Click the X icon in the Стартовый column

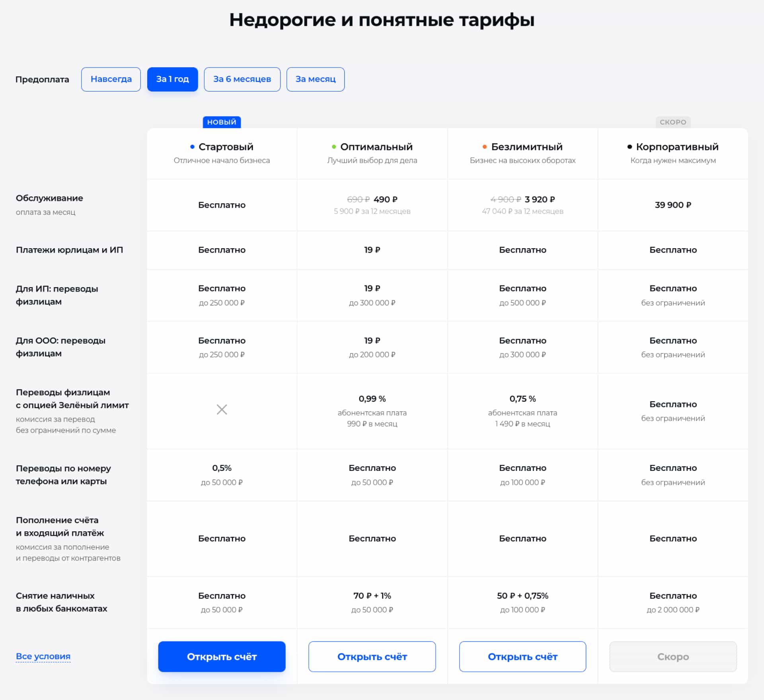222,409
